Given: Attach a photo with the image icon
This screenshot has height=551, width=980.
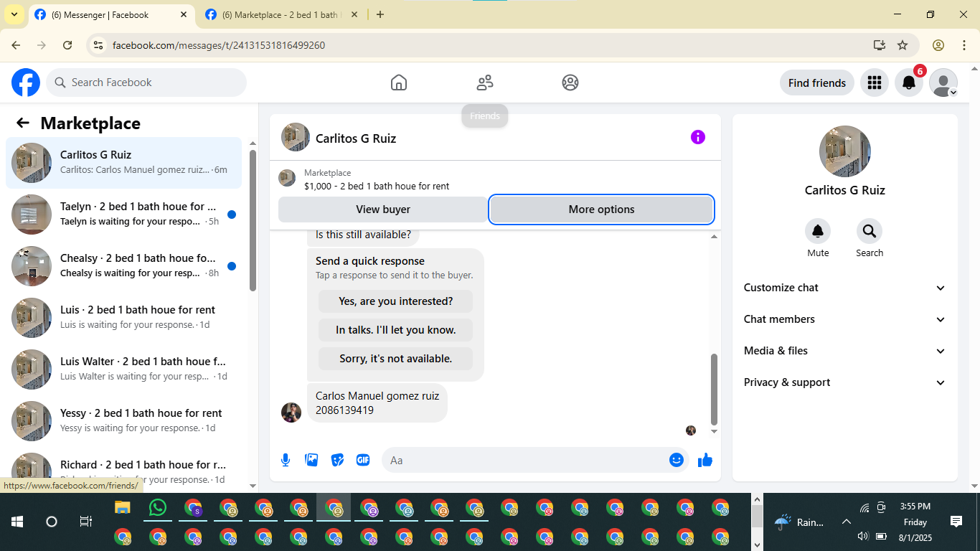Looking at the screenshot, I should [311, 460].
